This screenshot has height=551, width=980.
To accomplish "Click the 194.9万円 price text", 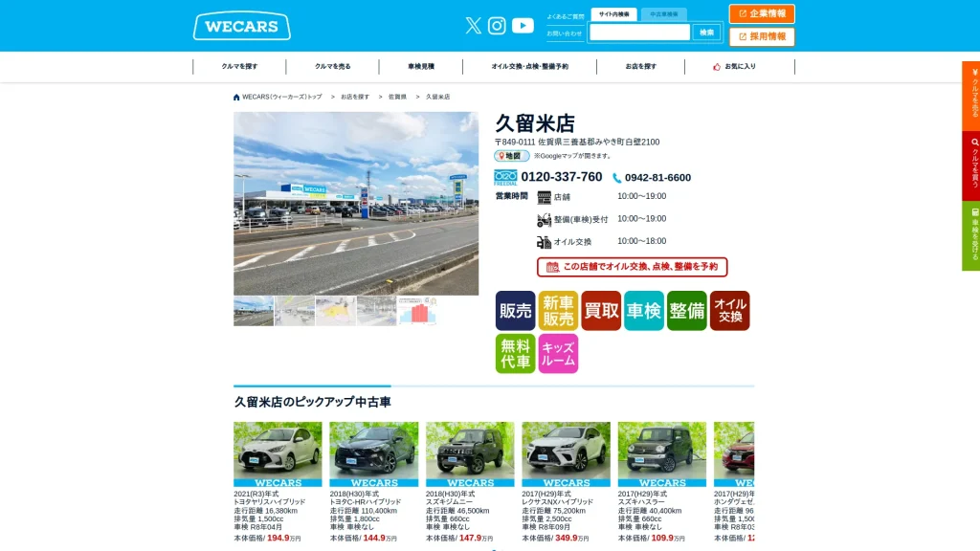I will point(283,538).
